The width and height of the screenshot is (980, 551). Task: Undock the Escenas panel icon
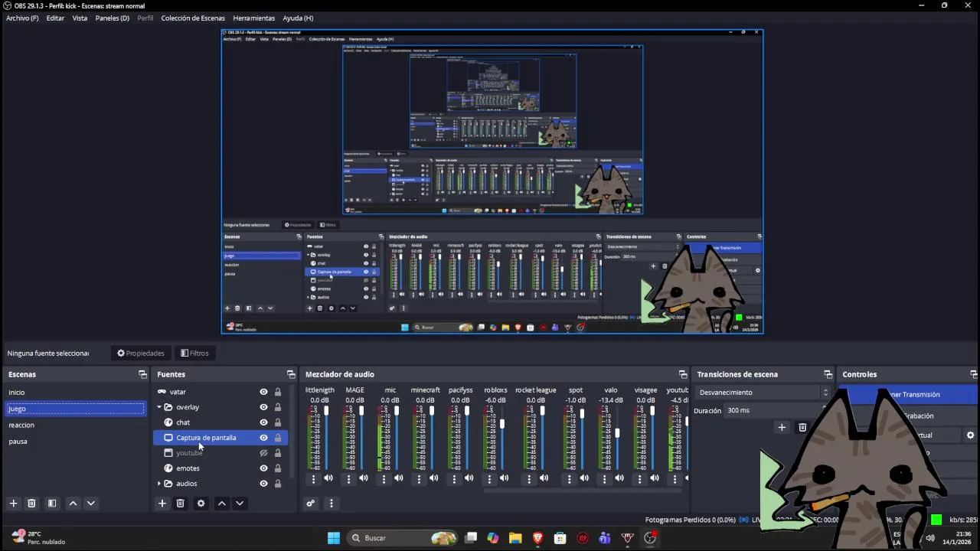[142, 374]
